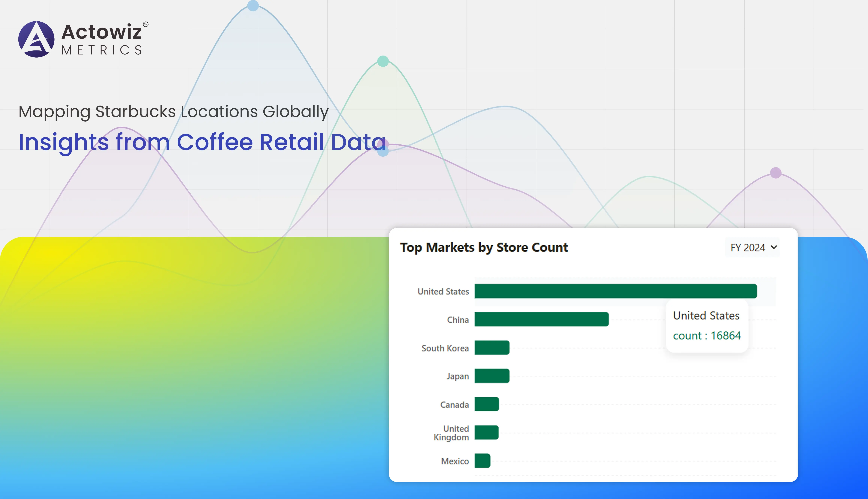The width and height of the screenshot is (868, 499).
Task: Click the 'Canada' axis label
Action: click(x=455, y=405)
